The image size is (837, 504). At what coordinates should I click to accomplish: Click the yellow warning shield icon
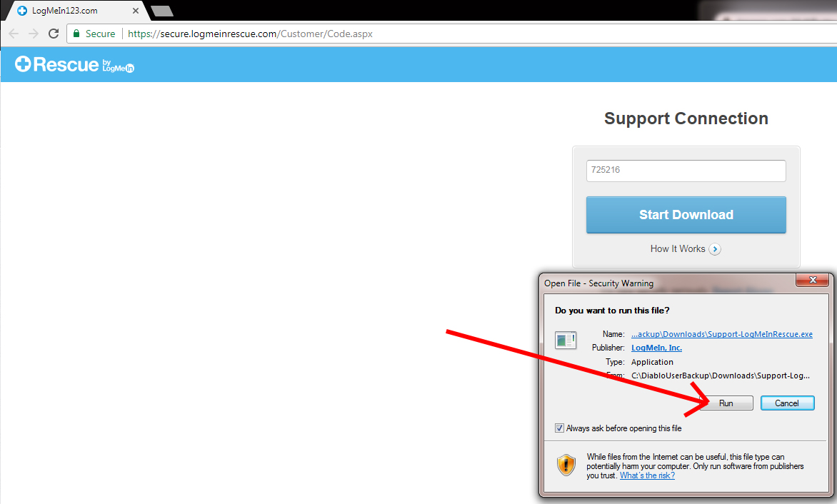coord(566,465)
